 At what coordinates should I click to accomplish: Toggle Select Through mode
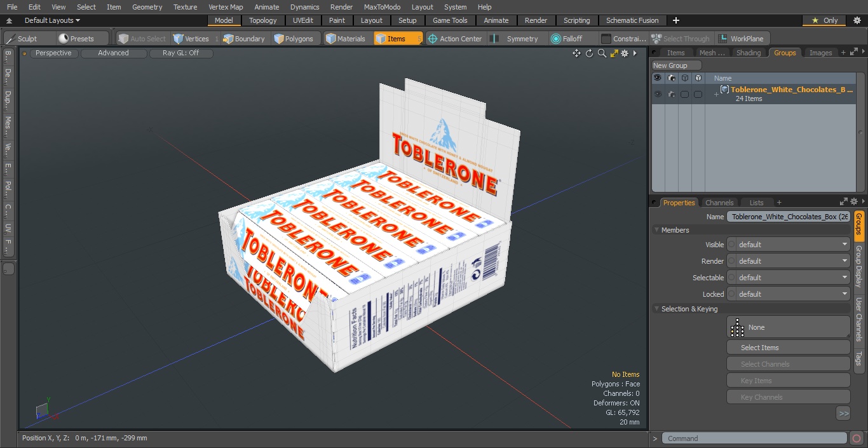[x=681, y=39]
